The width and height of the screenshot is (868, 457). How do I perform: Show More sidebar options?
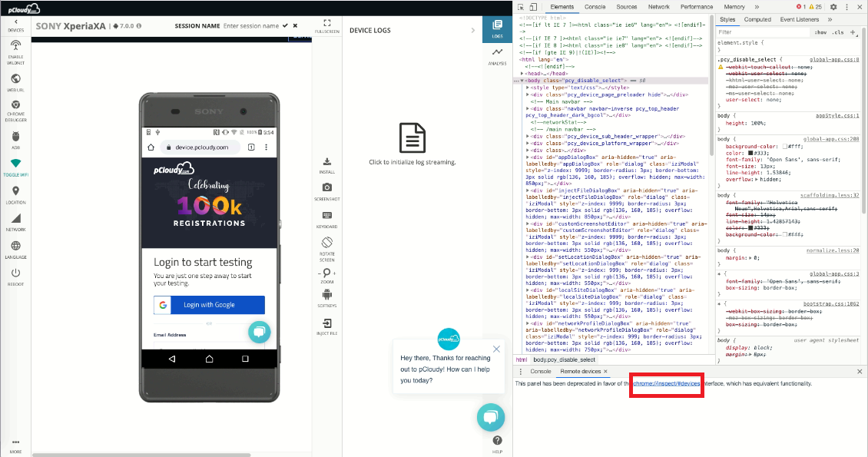(15, 446)
